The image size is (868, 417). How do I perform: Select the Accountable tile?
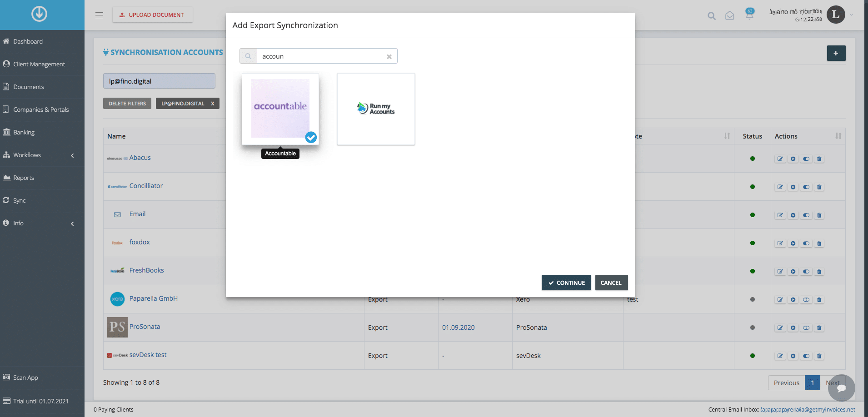[x=280, y=109]
